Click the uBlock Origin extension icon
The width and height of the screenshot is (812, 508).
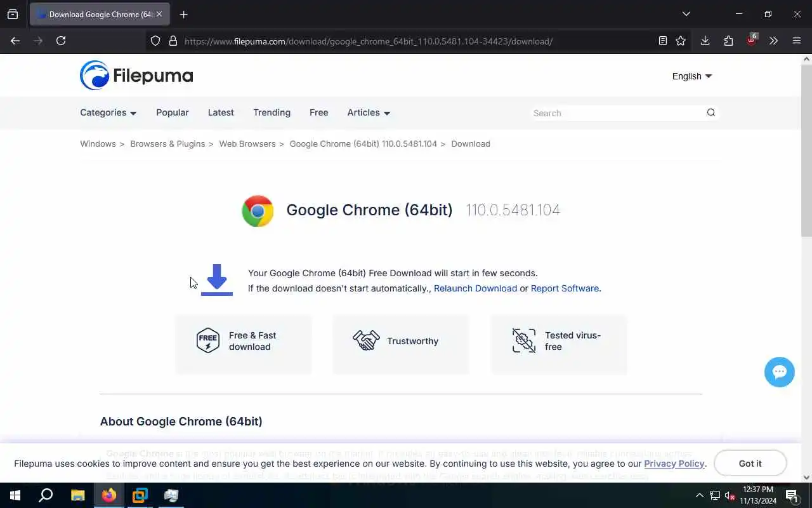[x=751, y=41]
